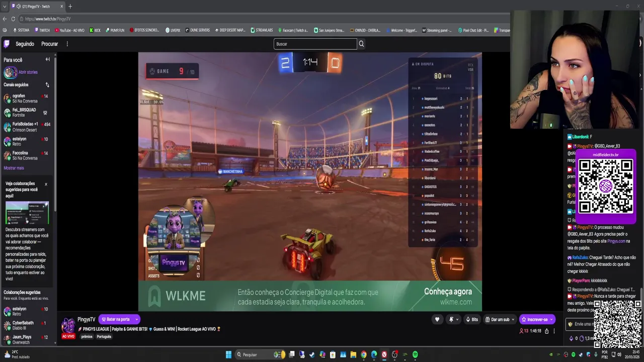Open the tab search dropdown arrow
Screen dimensions: 644x362
pos(5,7)
